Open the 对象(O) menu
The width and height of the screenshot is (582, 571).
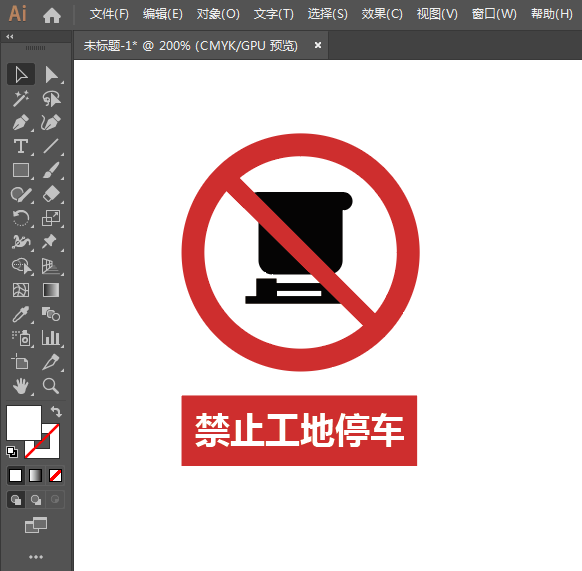218,14
